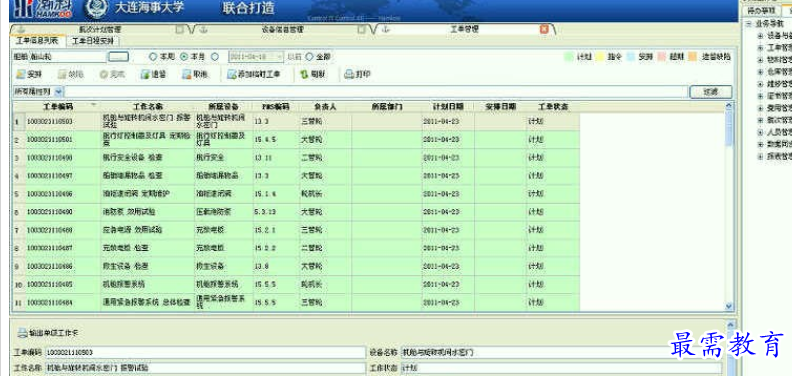The height and width of the screenshot is (376, 792).
Task: Click the browse button next to 船舶 field
Action: pos(118,57)
